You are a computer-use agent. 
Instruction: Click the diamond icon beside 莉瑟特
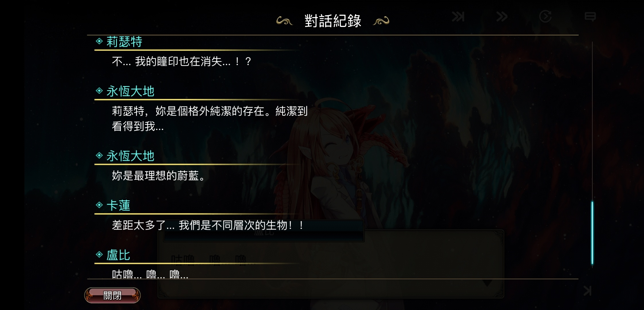pos(99,41)
